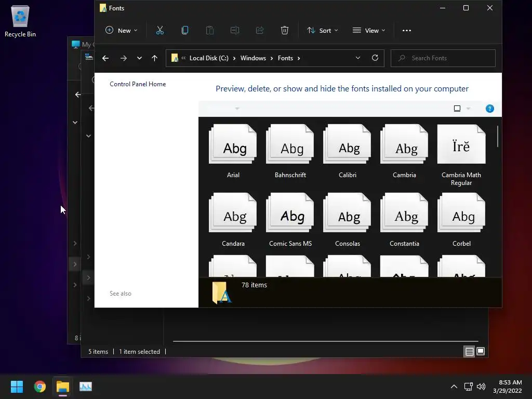Click the preview pane layout icon
The height and width of the screenshot is (399, 532).
(457, 109)
